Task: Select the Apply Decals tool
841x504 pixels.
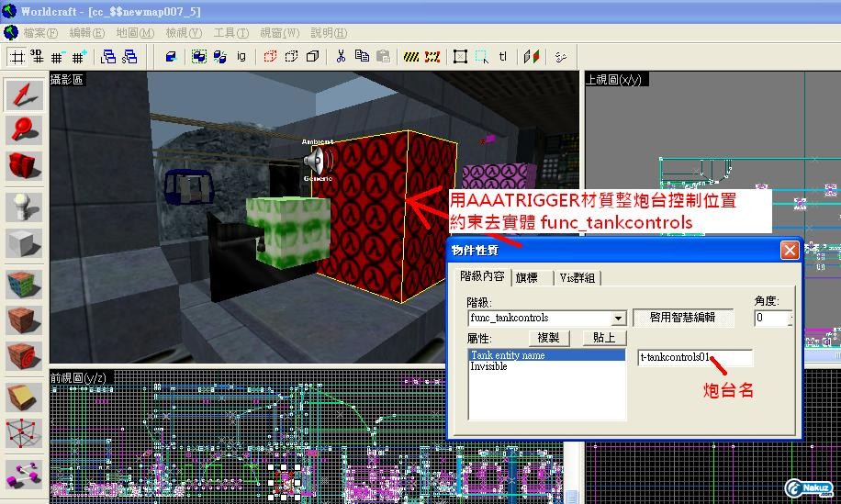Action: point(24,356)
